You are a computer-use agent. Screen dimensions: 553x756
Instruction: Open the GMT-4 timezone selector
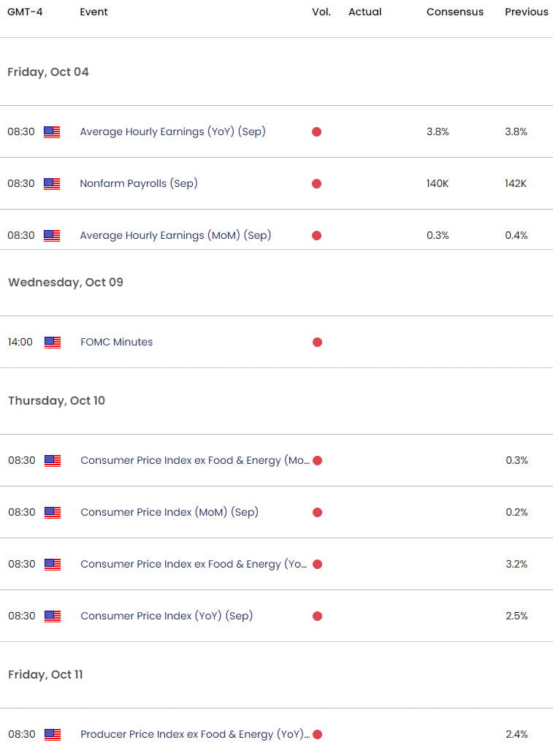coord(25,12)
